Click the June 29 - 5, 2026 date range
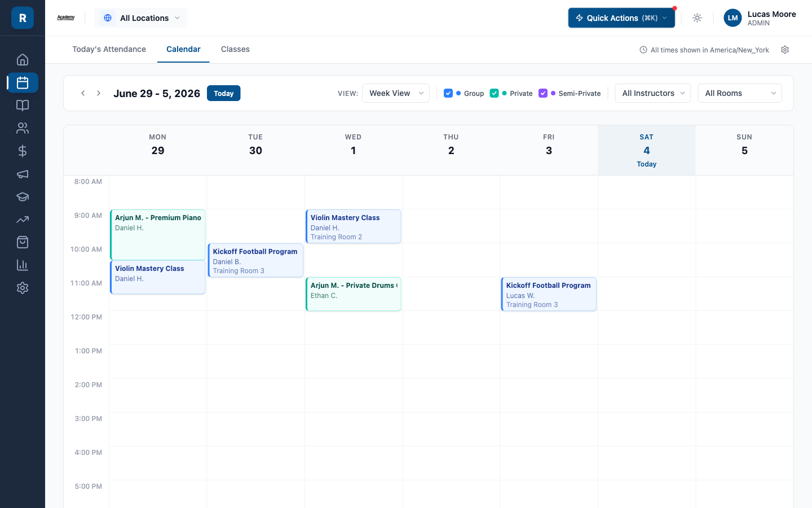 pyautogui.click(x=157, y=93)
